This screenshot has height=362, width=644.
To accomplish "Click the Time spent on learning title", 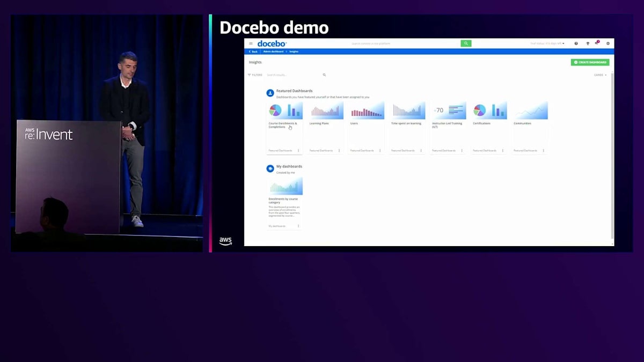I will (x=406, y=123).
